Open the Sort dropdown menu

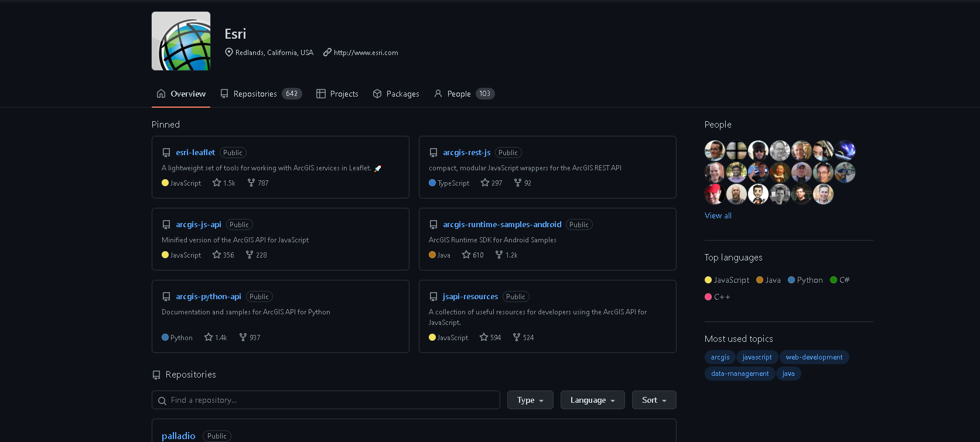[x=654, y=400]
